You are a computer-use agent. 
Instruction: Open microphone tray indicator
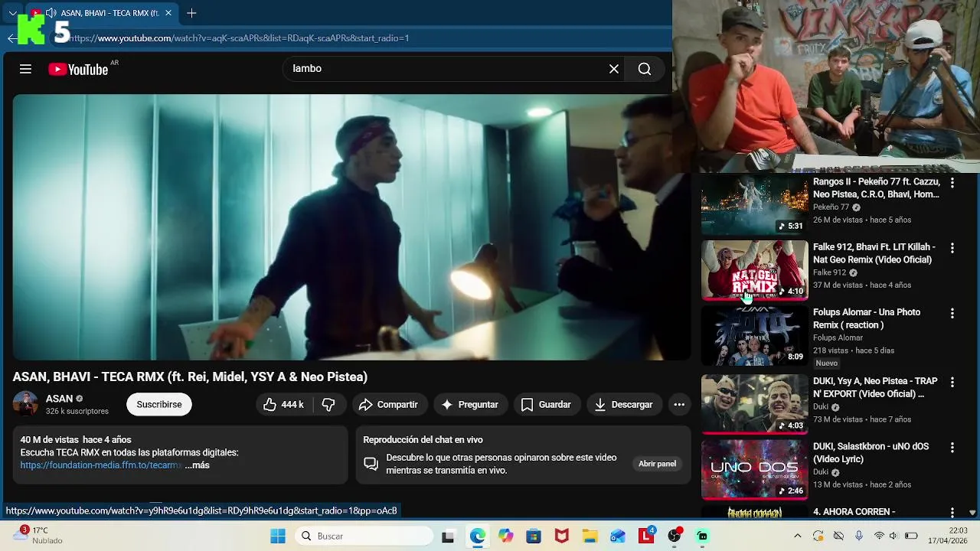click(x=859, y=536)
